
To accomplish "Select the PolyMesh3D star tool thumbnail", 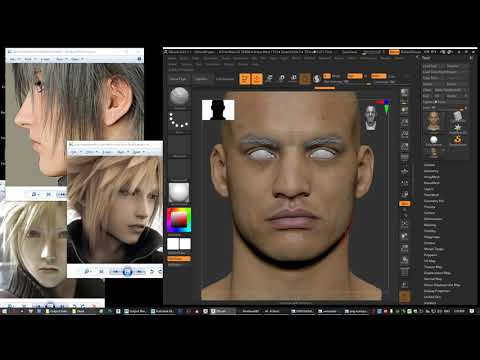I will 458,129.
